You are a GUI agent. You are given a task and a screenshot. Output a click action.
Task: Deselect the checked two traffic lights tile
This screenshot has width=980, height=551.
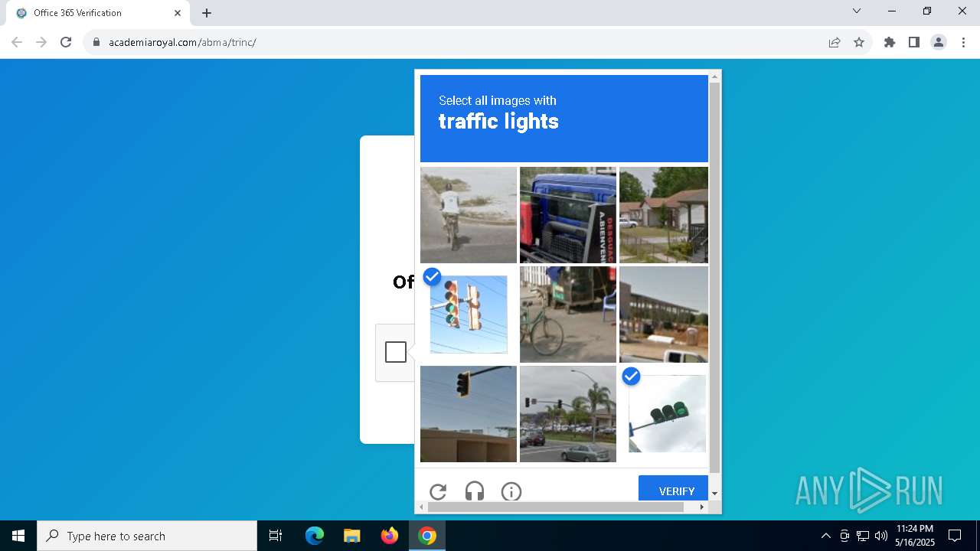[469, 315]
